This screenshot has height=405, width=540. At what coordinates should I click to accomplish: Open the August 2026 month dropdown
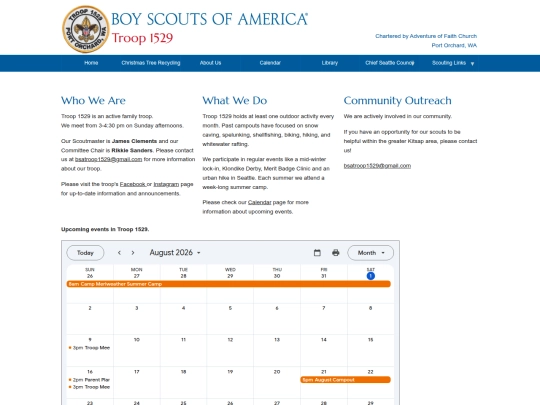[x=175, y=252]
